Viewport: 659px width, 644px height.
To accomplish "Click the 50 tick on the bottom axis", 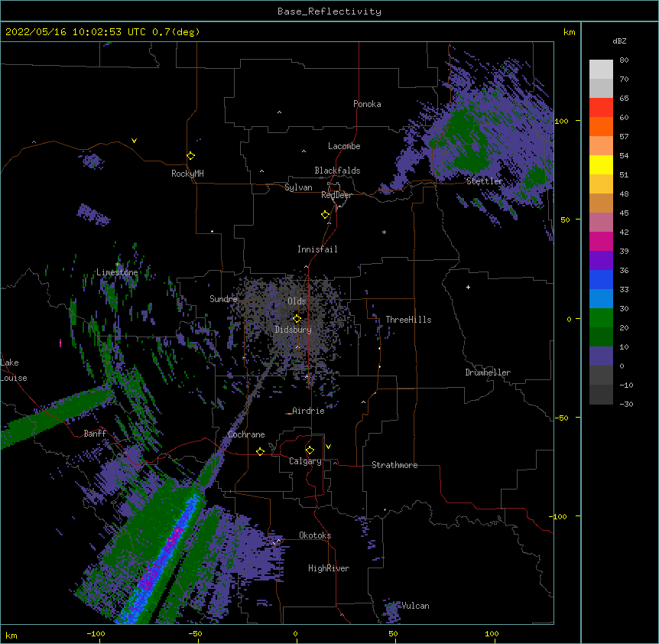I will coord(393,633).
